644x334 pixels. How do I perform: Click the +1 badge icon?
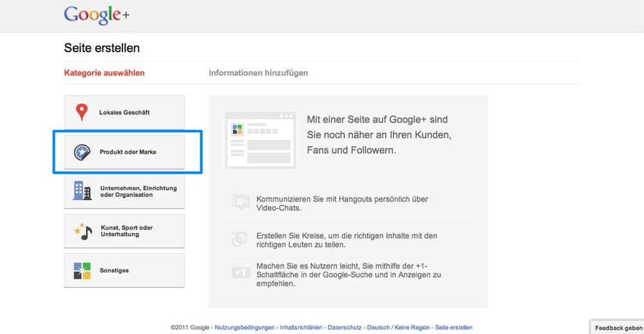click(x=241, y=272)
